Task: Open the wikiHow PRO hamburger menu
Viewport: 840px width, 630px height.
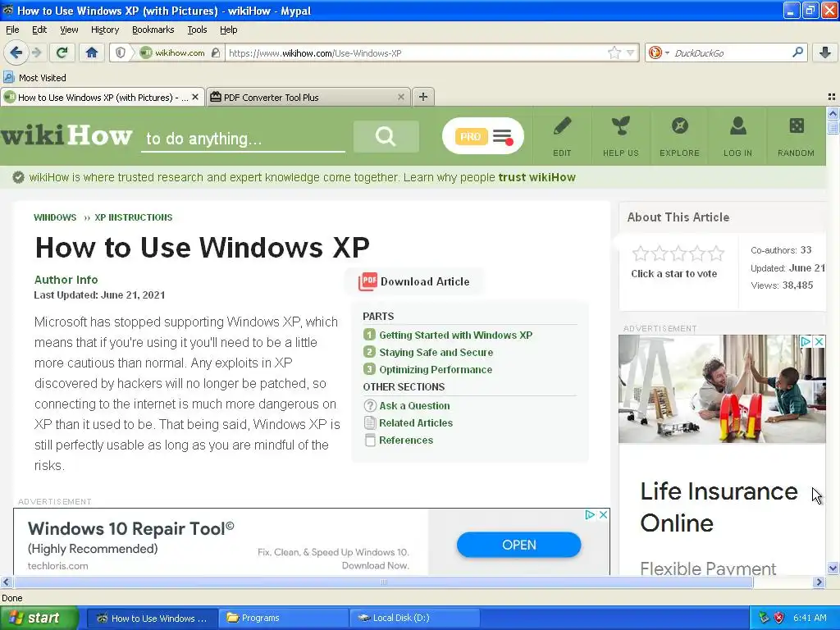Action: tap(503, 137)
